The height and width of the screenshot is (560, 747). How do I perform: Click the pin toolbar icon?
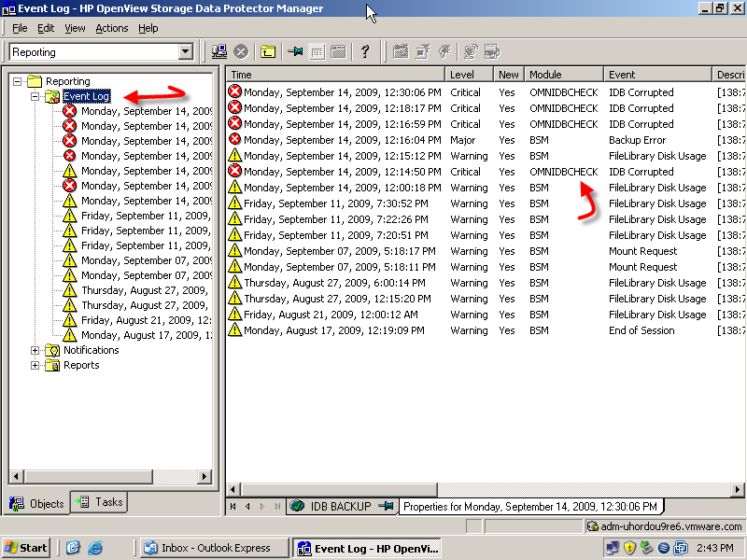[x=295, y=51]
